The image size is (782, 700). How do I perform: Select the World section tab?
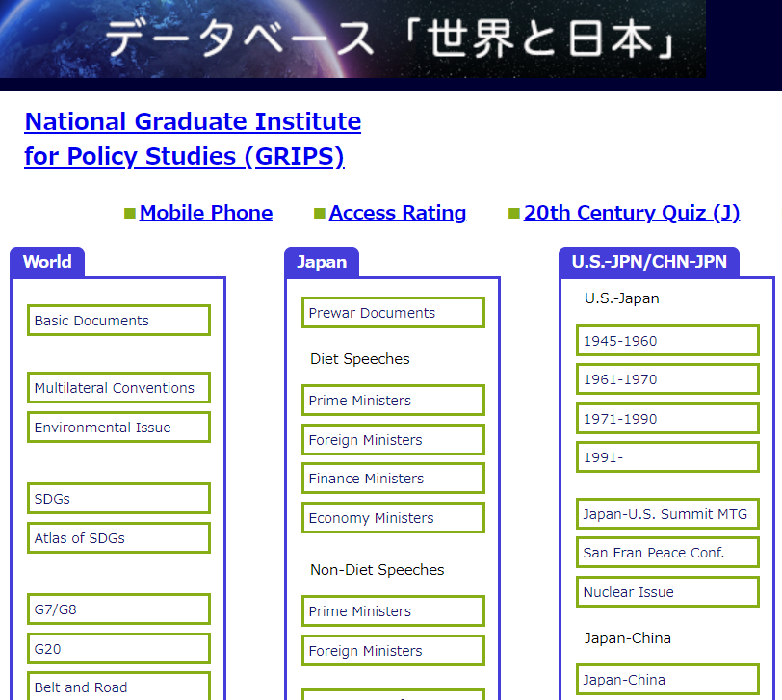(x=47, y=262)
